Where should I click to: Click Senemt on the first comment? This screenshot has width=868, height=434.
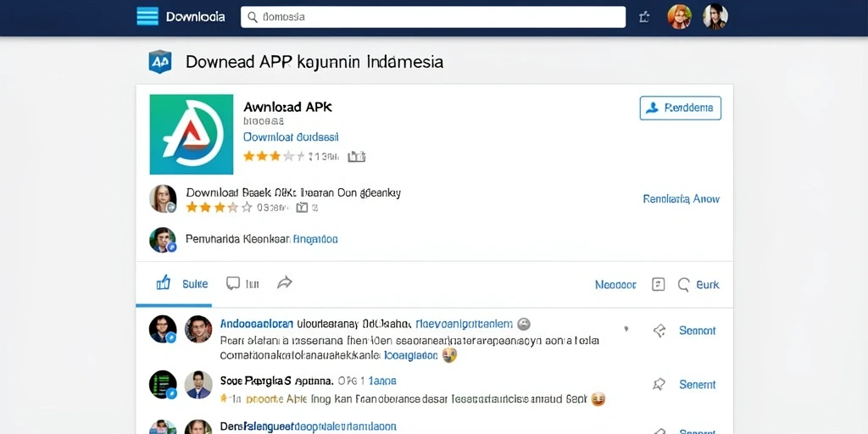click(697, 331)
